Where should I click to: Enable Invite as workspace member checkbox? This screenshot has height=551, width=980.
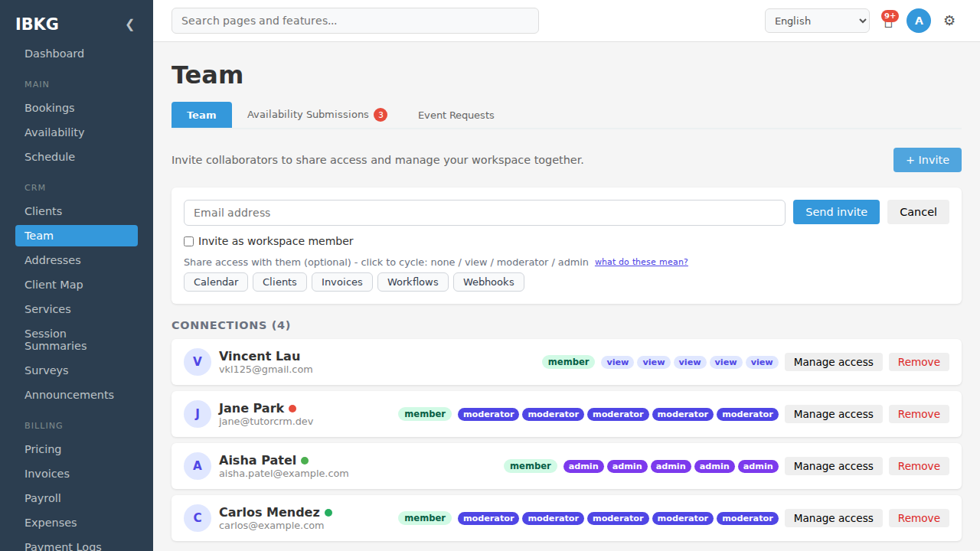(189, 241)
